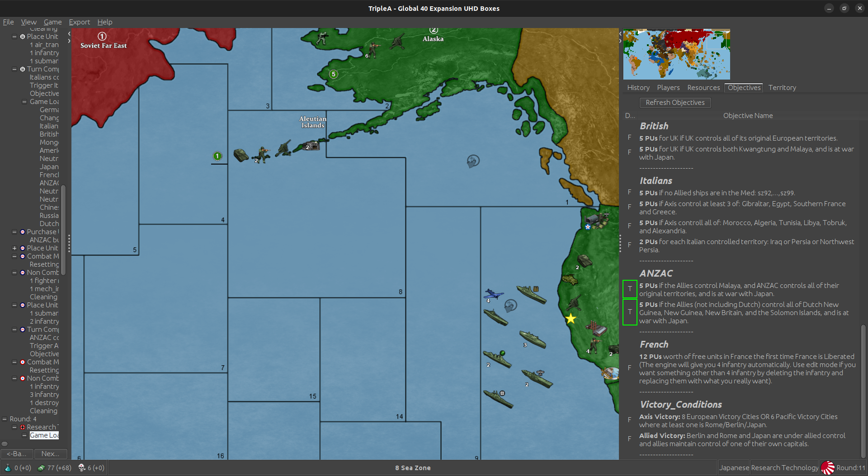The image size is (868, 476).
Task: Click the left panel collapse arrow
Action: [69, 33]
